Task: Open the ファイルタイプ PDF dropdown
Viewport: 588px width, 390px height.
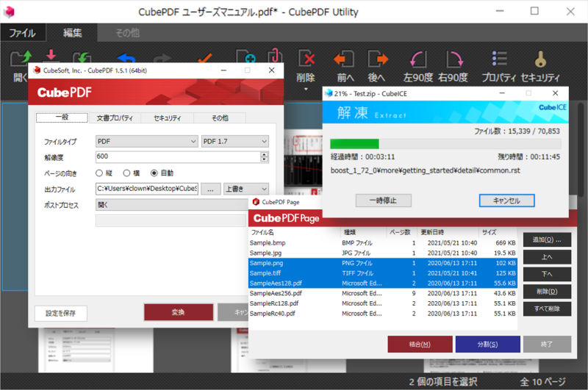Action: pos(146,141)
